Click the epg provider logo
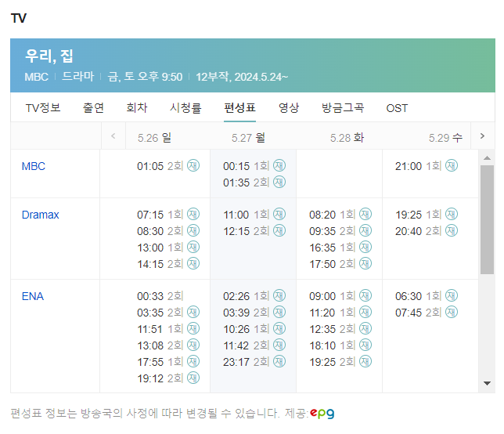Viewport: 504px width, 434px height. point(322,413)
